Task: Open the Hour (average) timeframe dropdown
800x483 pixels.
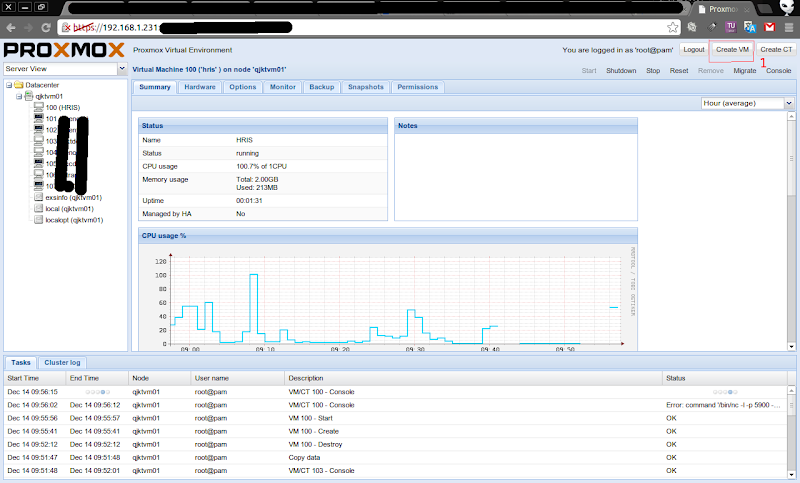Action: 789,103
